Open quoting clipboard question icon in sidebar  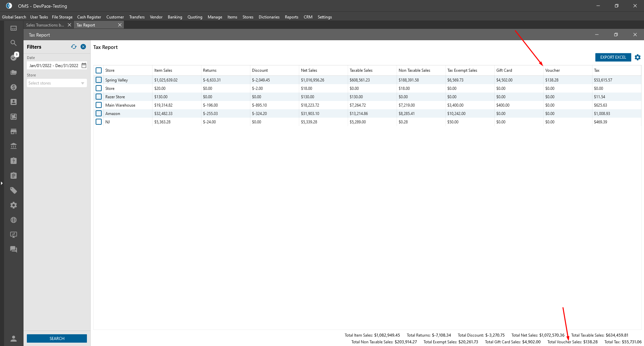tap(13, 161)
